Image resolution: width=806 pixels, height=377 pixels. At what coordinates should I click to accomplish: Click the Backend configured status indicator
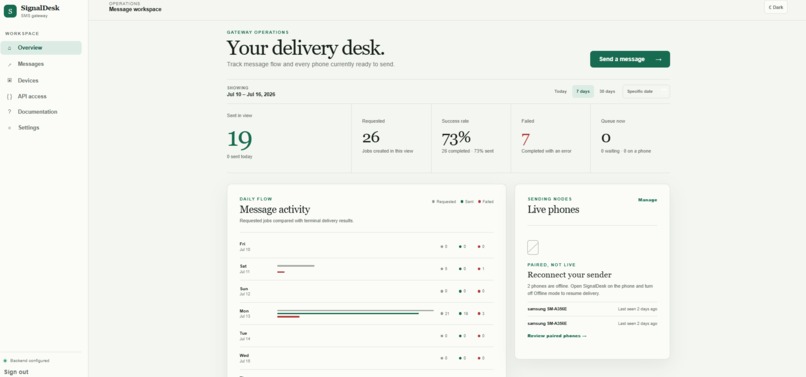(27, 361)
